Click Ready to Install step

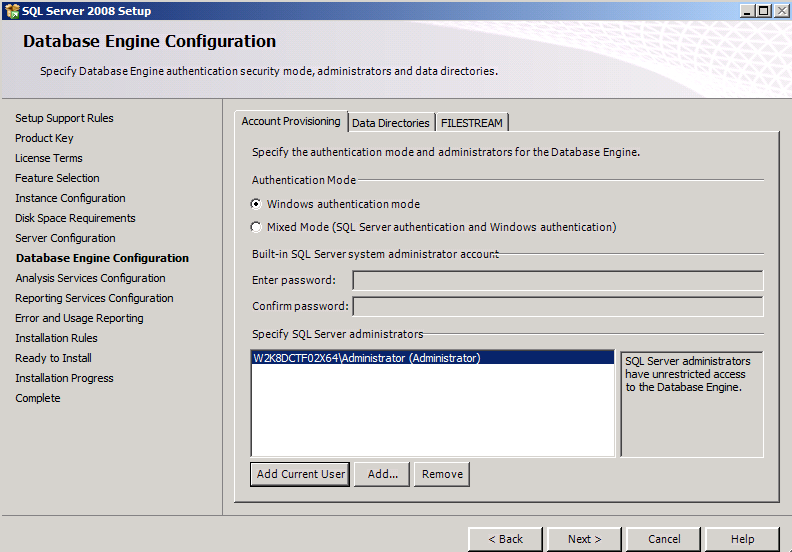click(53, 358)
